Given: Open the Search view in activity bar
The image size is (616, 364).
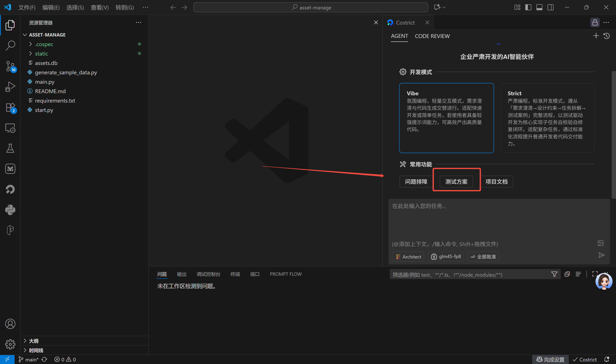Looking at the screenshot, I should [10, 45].
